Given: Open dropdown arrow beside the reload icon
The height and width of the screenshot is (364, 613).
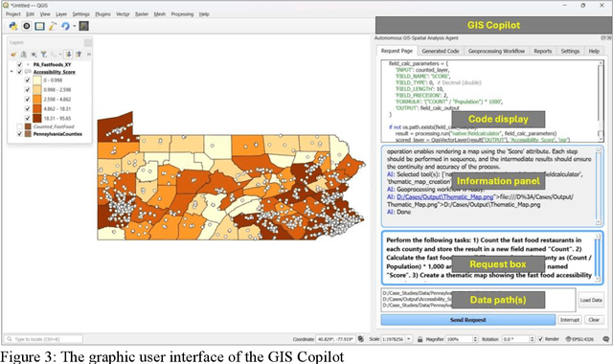Looking at the screenshot, I should coord(74,26).
